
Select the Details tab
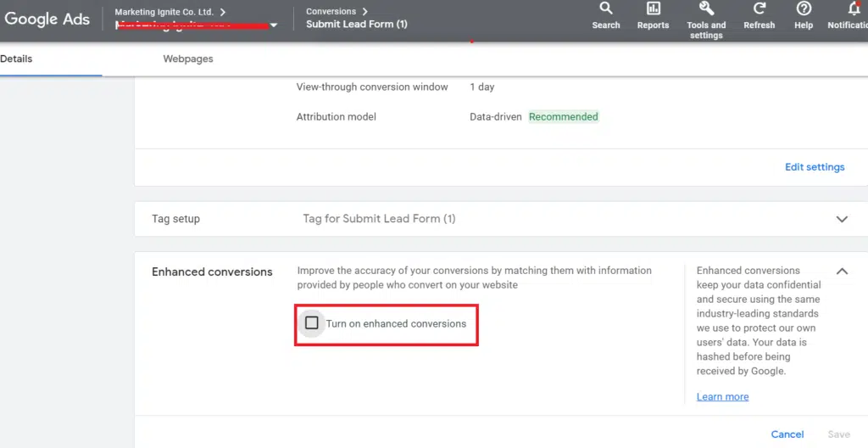click(17, 59)
